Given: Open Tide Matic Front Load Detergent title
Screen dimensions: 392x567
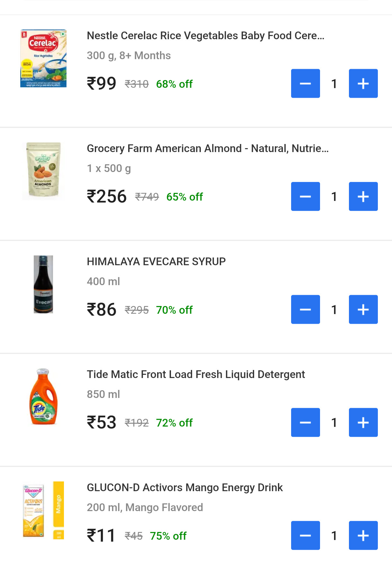Looking at the screenshot, I should (x=196, y=374).
